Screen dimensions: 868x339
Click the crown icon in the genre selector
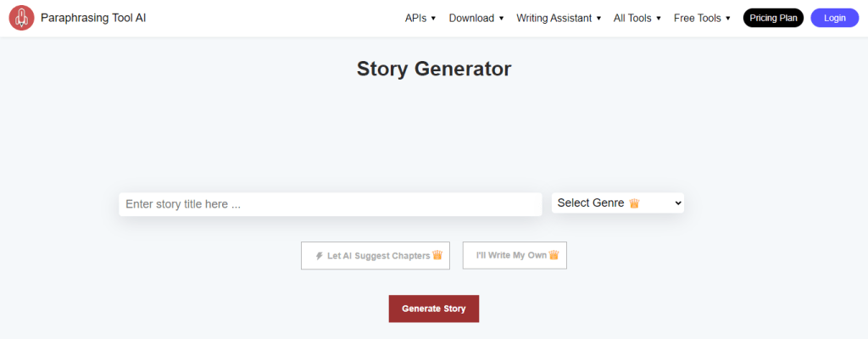[634, 203]
